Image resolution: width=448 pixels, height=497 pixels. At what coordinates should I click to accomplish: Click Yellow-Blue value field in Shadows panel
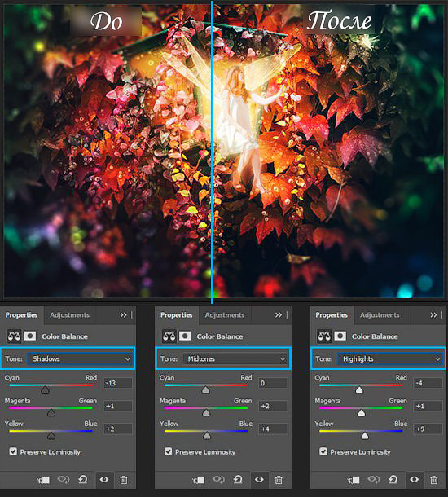[117, 429]
